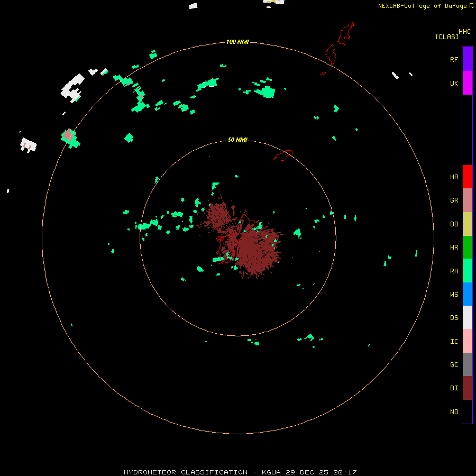Select the BD yellow legend swatch
This screenshot has width=476, height=476.
tap(467, 224)
